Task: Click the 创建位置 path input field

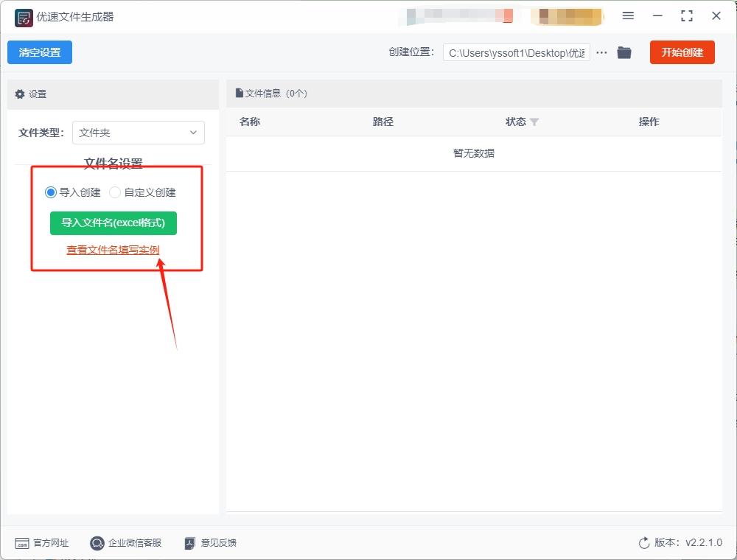Action: (x=517, y=52)
